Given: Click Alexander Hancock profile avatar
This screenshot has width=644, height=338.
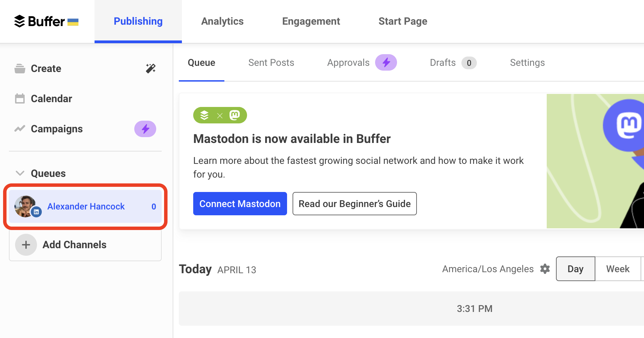Looking at the screenshot, I should click(x=25, y=206).
